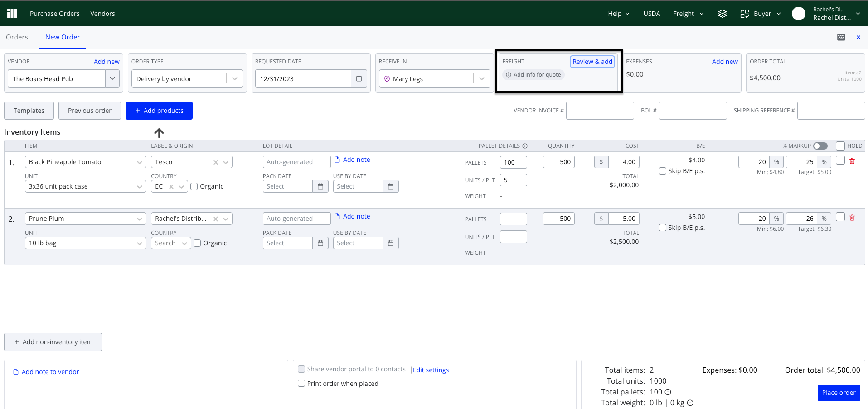868x409 pixels.
Task: Toggle the % Markup switch
Action: point(820,146)
